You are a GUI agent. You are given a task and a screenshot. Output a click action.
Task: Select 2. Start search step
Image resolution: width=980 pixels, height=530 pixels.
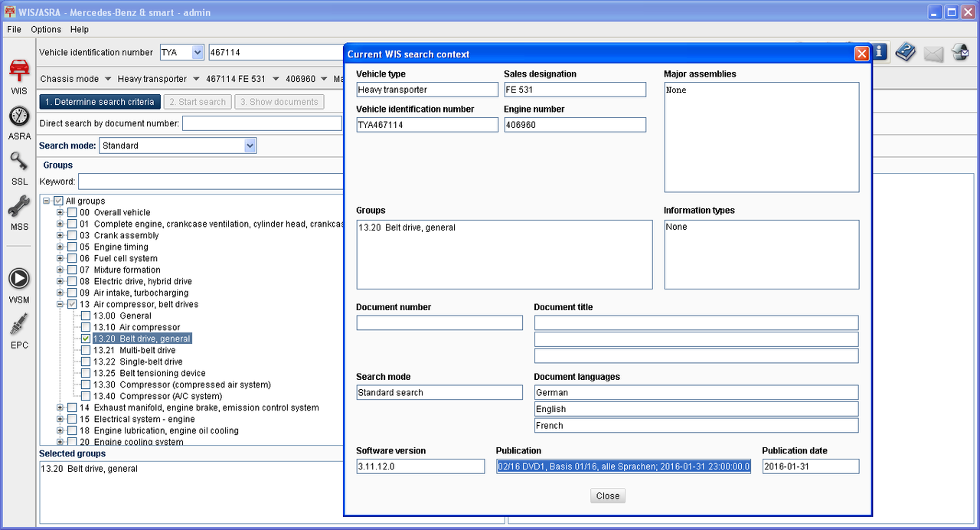pos(198,102)
